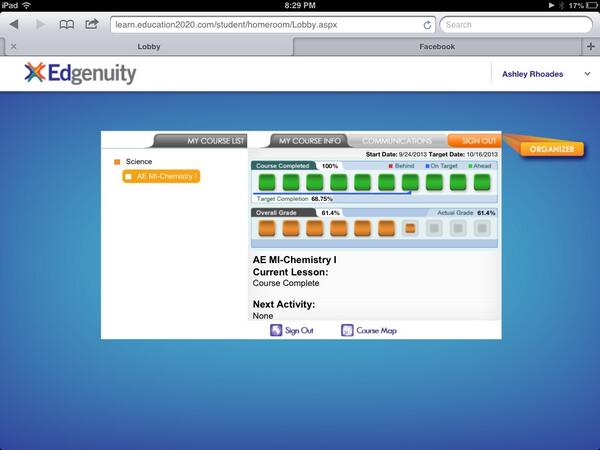This screenshot has height=450, width=600.
Task: Tap the URL address field
Action: coord(272,25)
